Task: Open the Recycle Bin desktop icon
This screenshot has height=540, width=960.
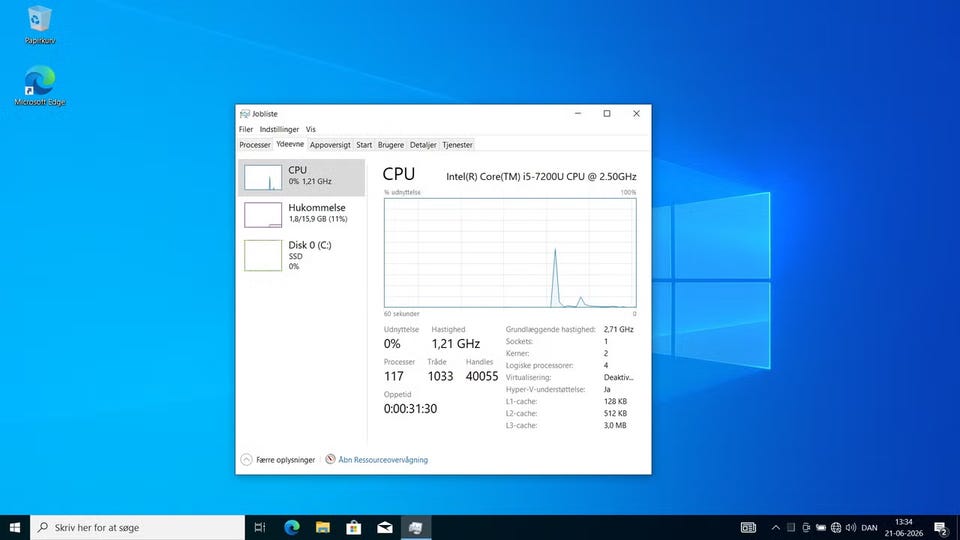Action: tap(40, 25)
